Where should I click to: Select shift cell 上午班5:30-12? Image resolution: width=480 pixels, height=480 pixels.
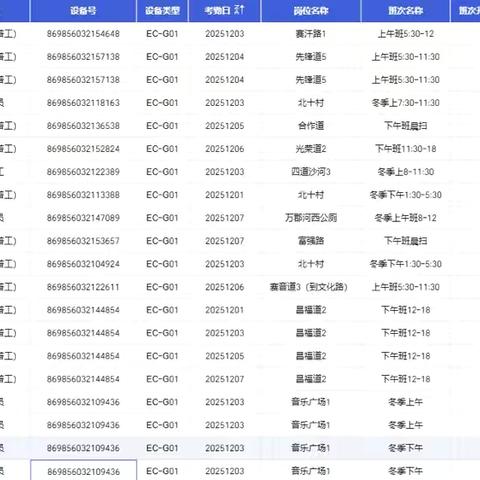pyautogui.click(x=405, y=34)
